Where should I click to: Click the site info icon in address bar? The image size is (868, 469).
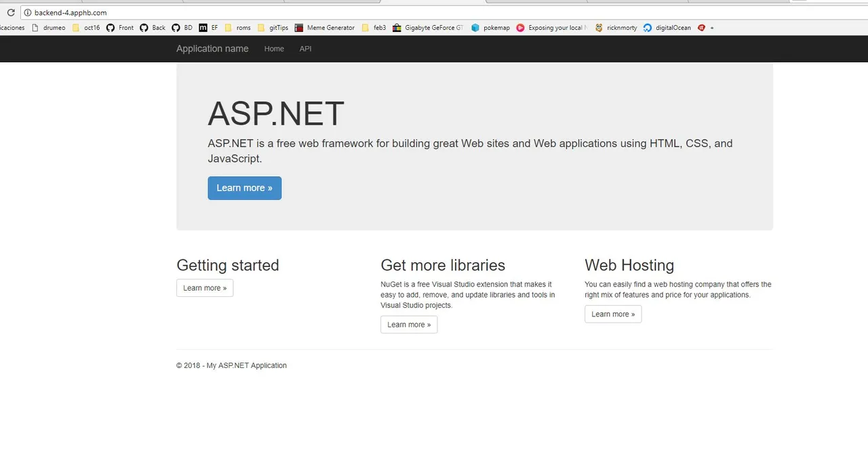point(27,13)
